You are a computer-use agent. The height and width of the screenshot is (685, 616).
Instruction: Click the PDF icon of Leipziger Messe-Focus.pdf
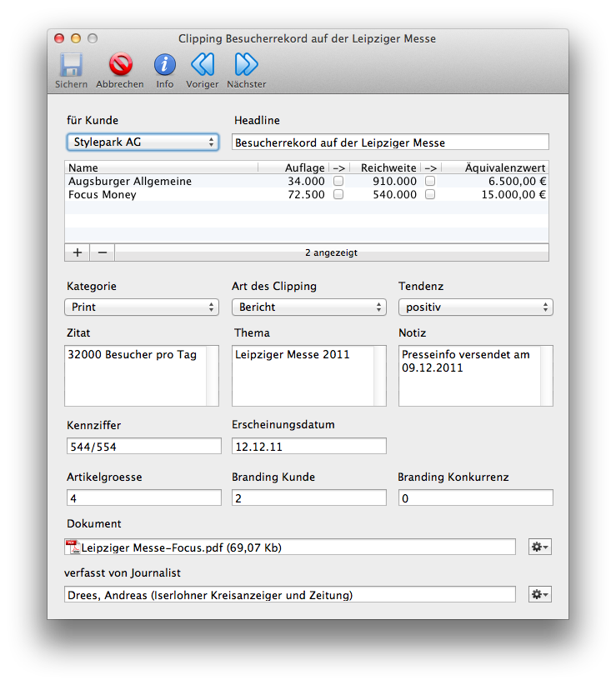(73, 547)
